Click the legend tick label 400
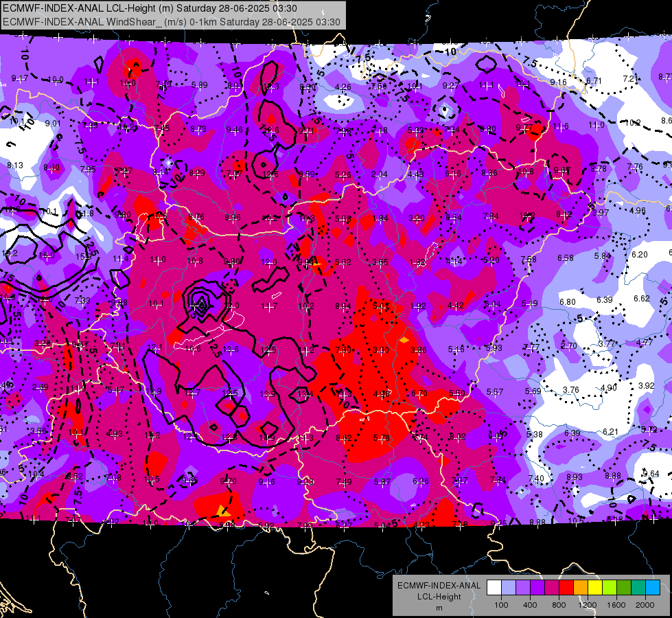This screenshot has height=618, width=672. pyautogui.click(x=530, y=605)
